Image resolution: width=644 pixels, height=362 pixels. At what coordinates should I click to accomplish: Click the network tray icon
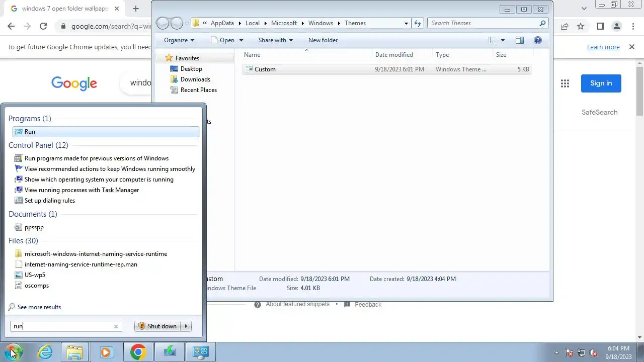click(581, 353)
